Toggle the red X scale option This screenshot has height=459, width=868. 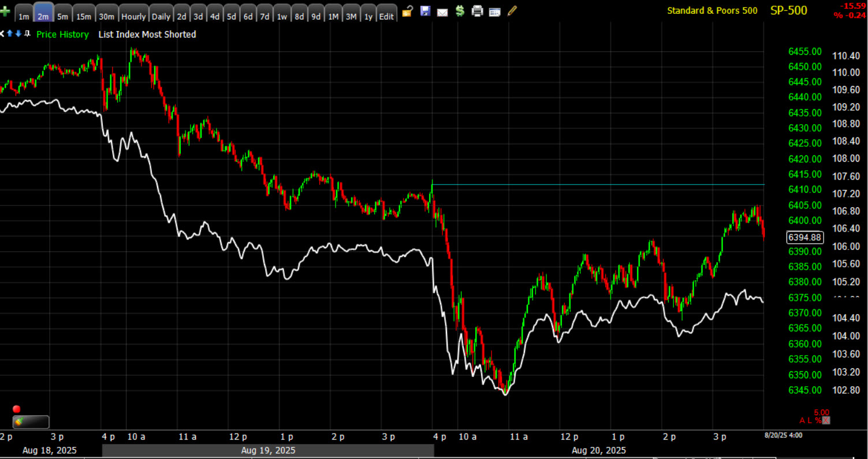pos(826,420)
